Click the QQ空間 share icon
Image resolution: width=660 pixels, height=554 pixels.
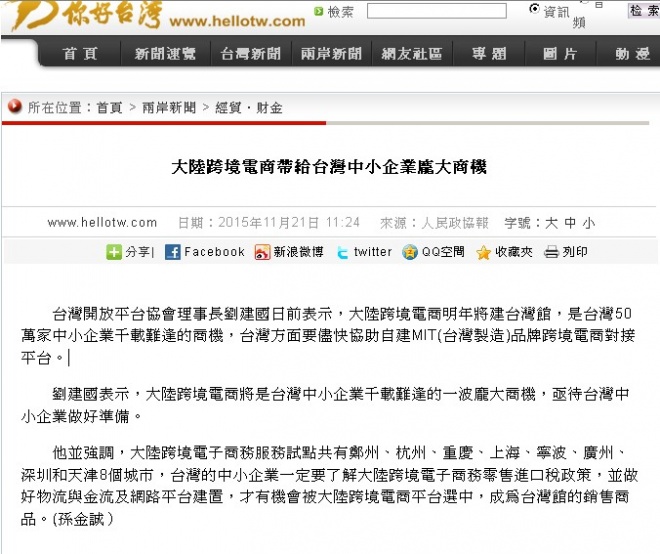click(410, 252)
